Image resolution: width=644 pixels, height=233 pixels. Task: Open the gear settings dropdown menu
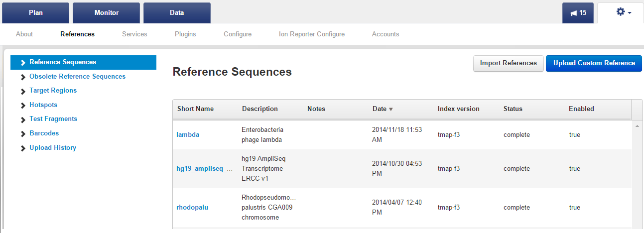624,12
